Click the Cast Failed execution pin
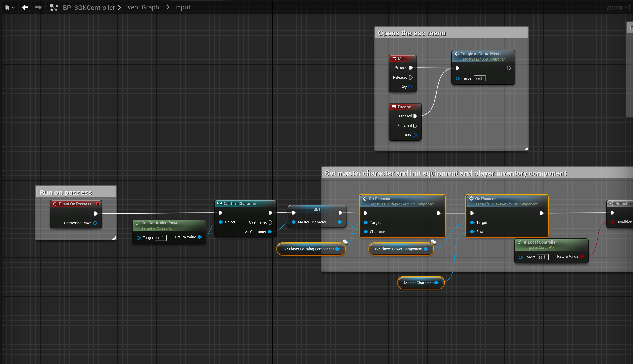The image size is (633, 364). [270, 222]
